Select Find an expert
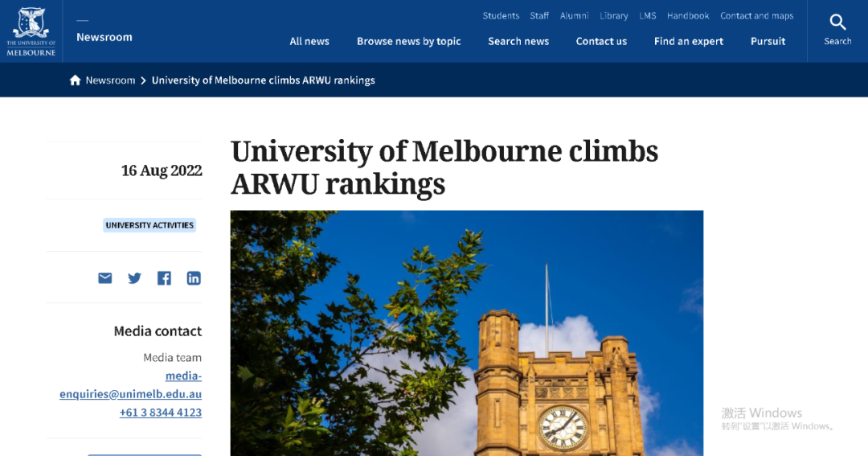The width and height of the screenshot is (868, 456). click(689, 41)
